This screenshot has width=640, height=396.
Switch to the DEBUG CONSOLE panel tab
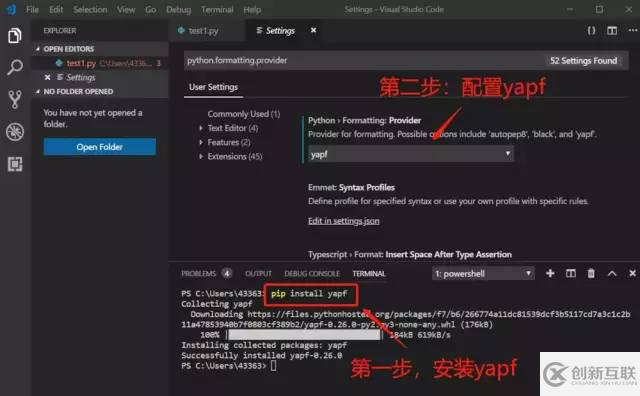(312, 274)
